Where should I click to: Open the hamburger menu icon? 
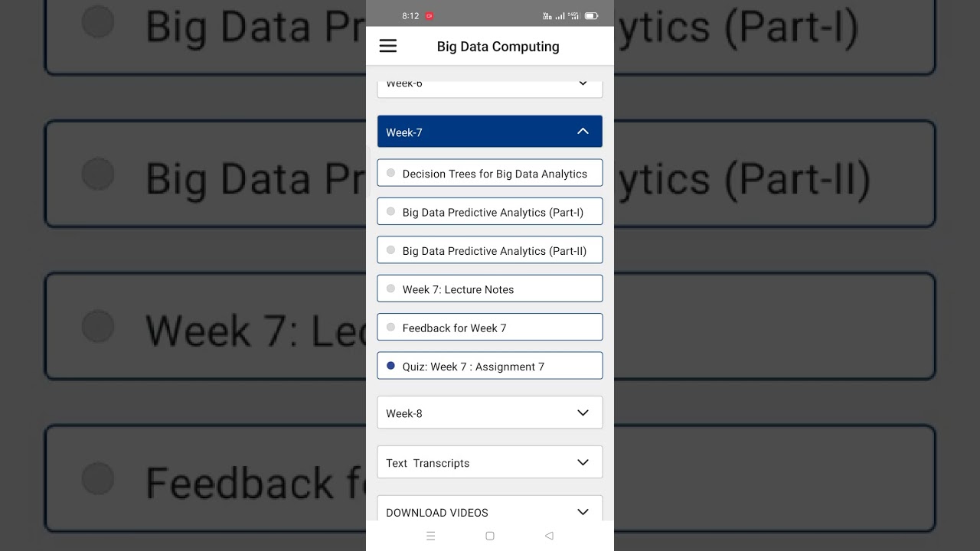click(388, 46)
